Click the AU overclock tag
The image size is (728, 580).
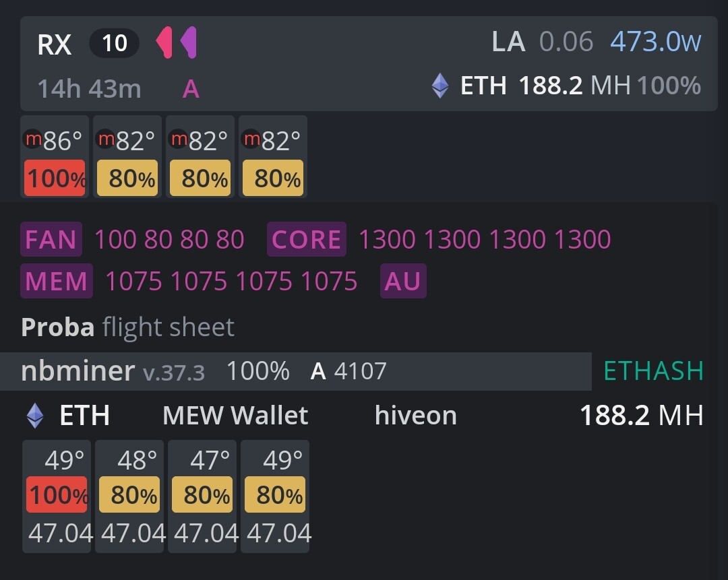coord(402,281)
